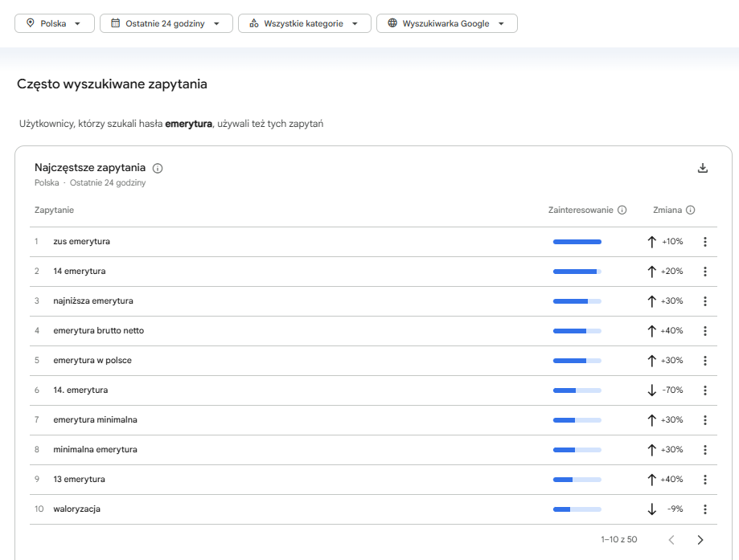Open the Ostatnie 24 godziny time dropdown
Screen dimensions: 739x560
(166, 23)
